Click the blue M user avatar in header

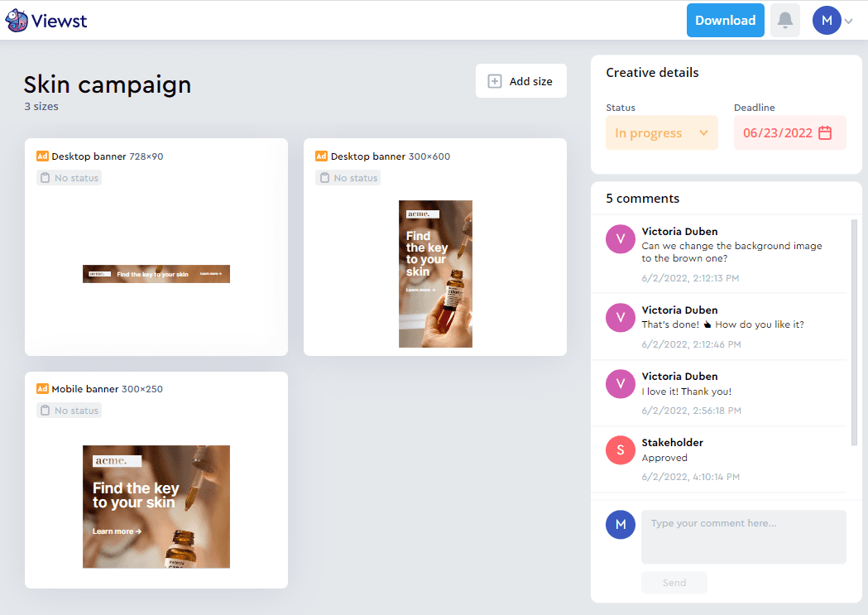(x=827, y=21)
